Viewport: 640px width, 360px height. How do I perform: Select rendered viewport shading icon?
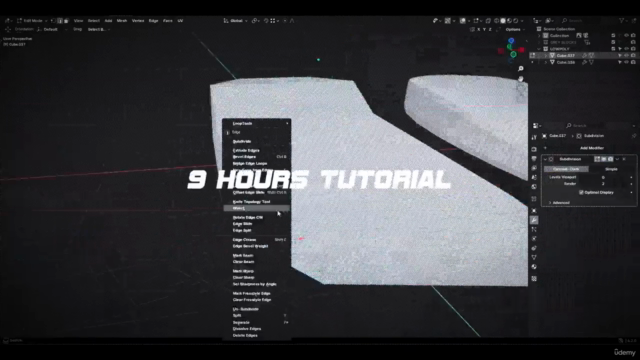coord(516,20)
